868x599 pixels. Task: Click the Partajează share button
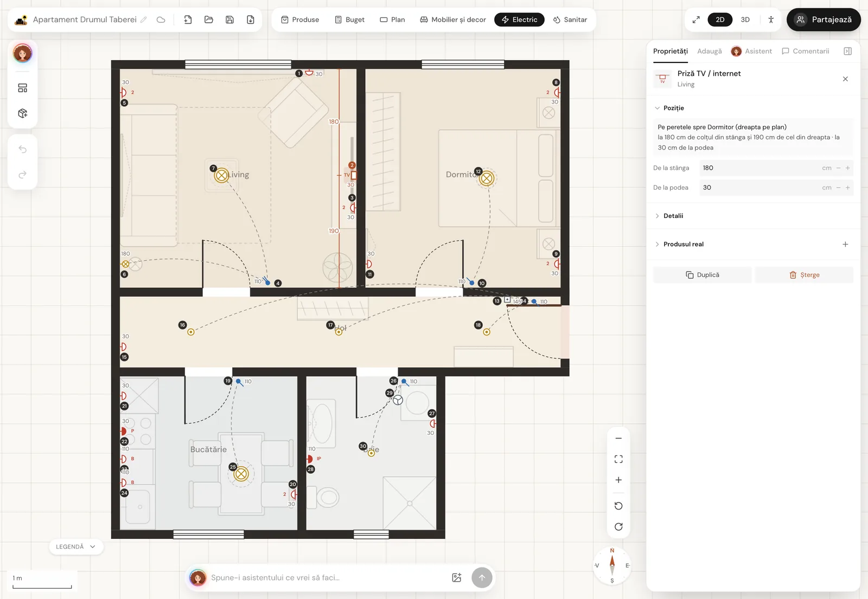pyautogui.click(x=824, y=20)
